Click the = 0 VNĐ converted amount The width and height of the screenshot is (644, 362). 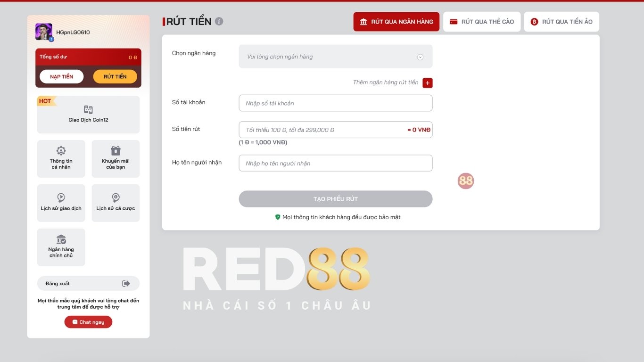pyautogui.click(x=419, y=130)
